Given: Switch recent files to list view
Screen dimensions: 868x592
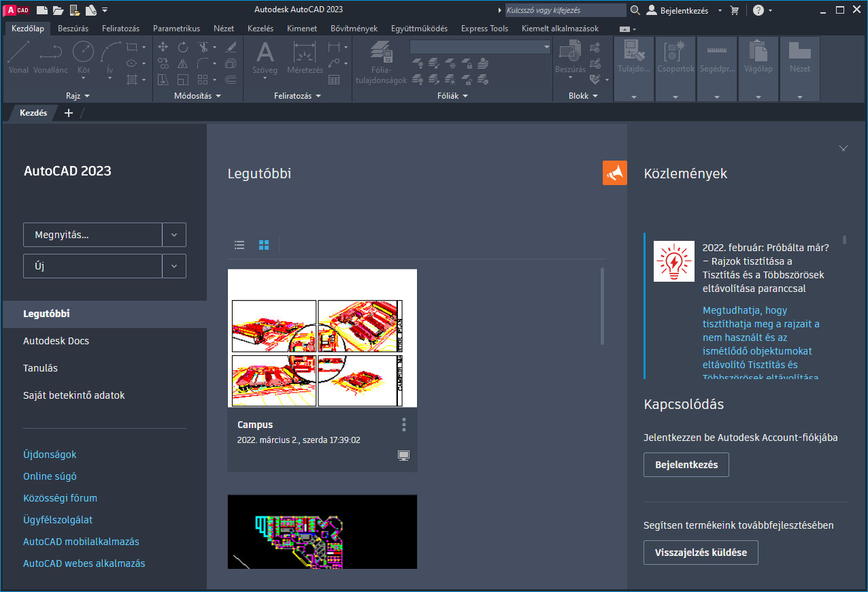Looking at the screenshot, I should [239, 245].
